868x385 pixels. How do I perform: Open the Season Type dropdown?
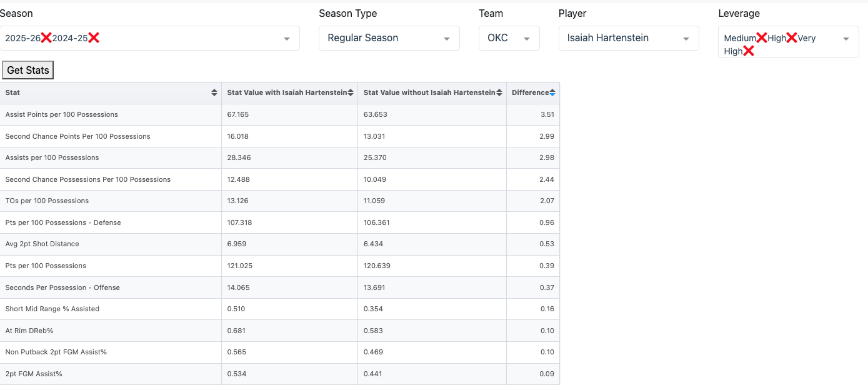click(x=389, y=38)
